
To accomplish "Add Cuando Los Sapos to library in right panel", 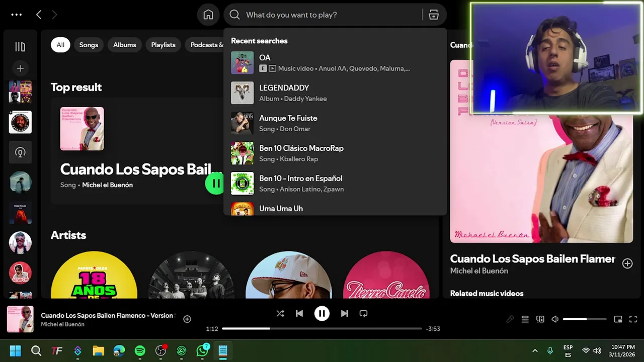I will 627,263.
